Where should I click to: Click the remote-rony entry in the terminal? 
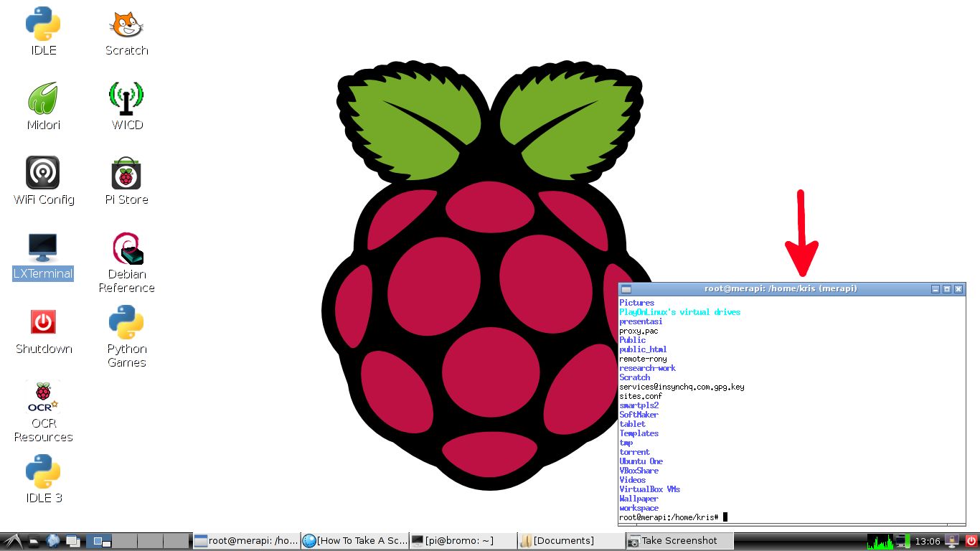coord(644,359)
